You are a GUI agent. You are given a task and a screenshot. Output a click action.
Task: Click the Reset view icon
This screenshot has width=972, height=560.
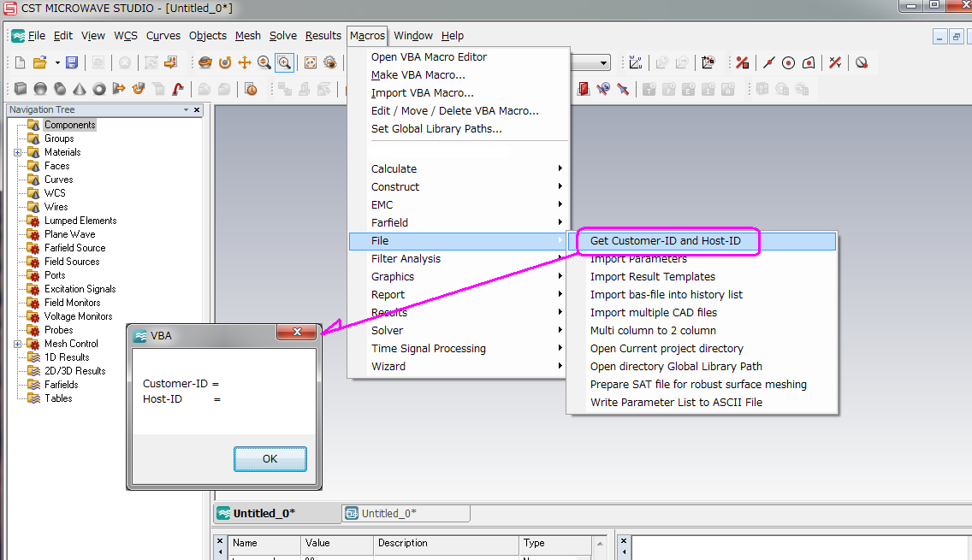point(311,62)
